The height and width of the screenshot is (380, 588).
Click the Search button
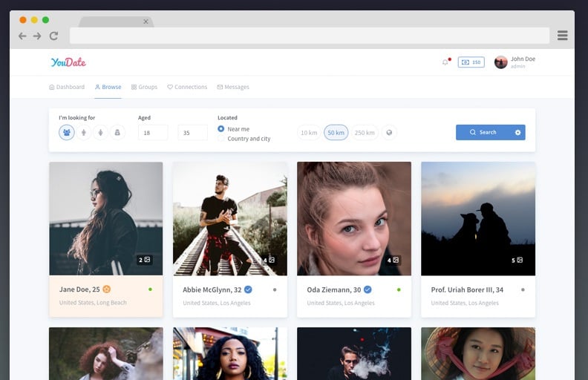483,133
